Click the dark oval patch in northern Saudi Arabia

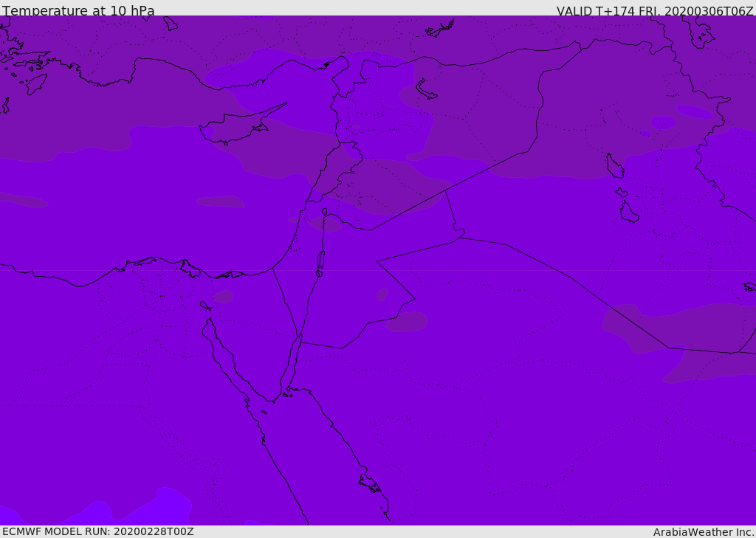tap(408, 322)
